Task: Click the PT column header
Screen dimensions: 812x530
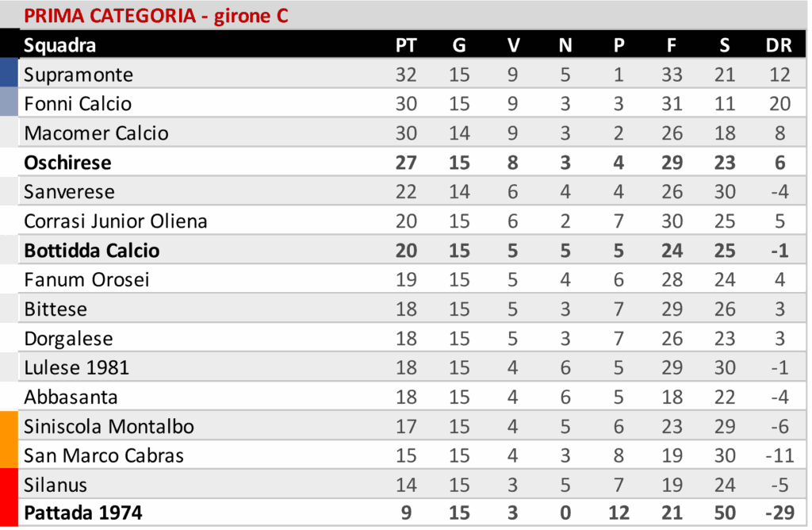Action: coord(406,45)
